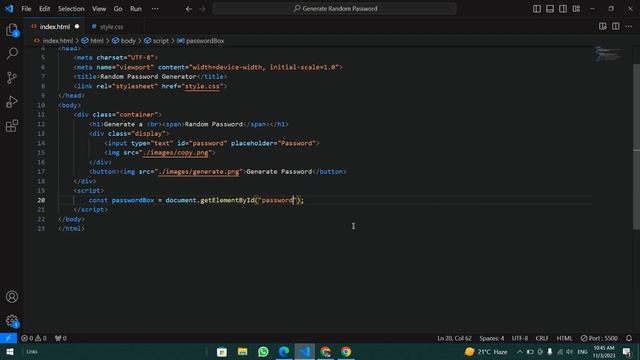Switch to the index.html tab
Image resolution: width=640 pixels, height=360 pixels.
[55, 27]
